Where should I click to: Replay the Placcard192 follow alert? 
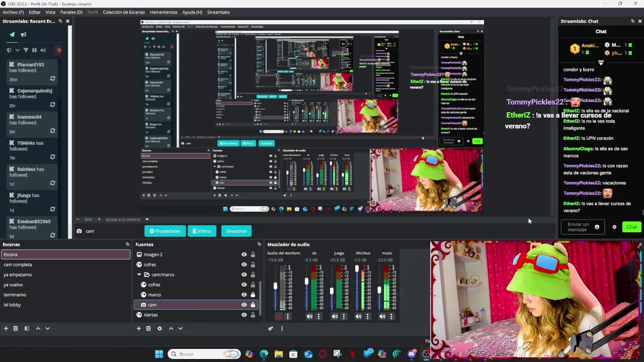click(52, 79)
